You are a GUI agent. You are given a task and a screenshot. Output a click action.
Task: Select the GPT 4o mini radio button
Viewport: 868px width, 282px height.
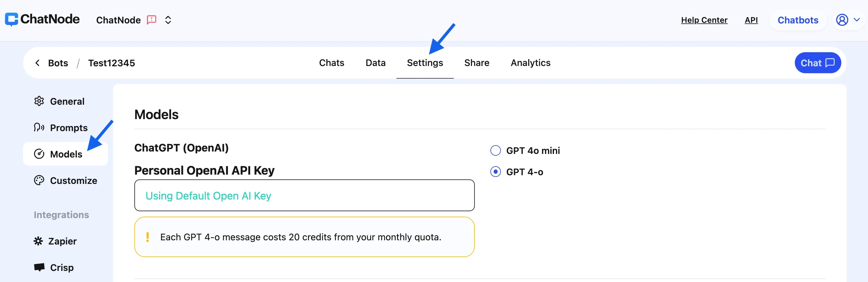tap(495, 150)
